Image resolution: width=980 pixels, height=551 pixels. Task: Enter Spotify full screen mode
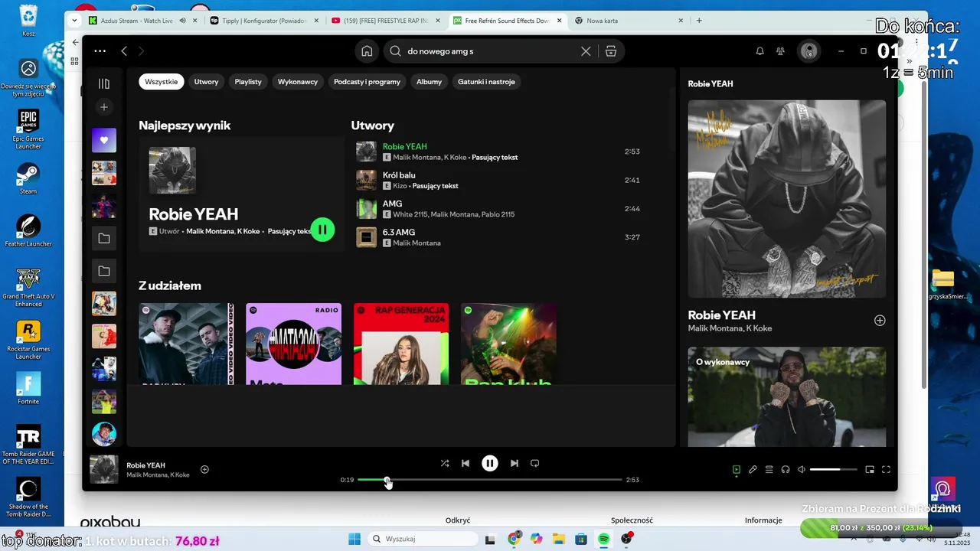coord(886,469)
